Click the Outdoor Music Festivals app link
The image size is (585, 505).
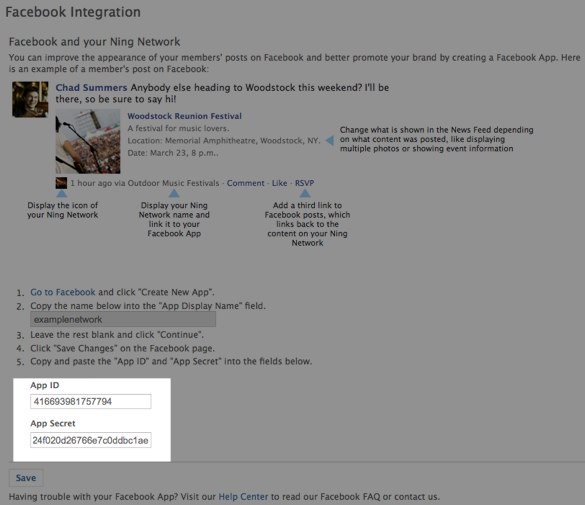tap(173, 183)
